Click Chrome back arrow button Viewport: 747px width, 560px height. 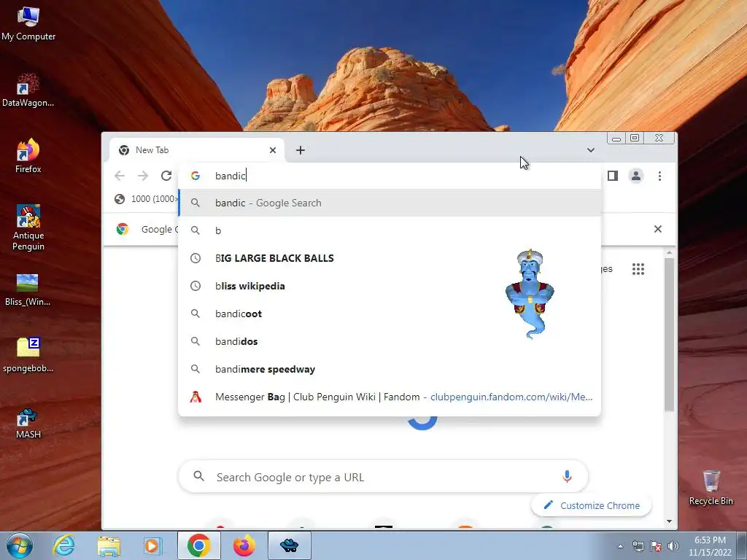click(x=120, y=176)
